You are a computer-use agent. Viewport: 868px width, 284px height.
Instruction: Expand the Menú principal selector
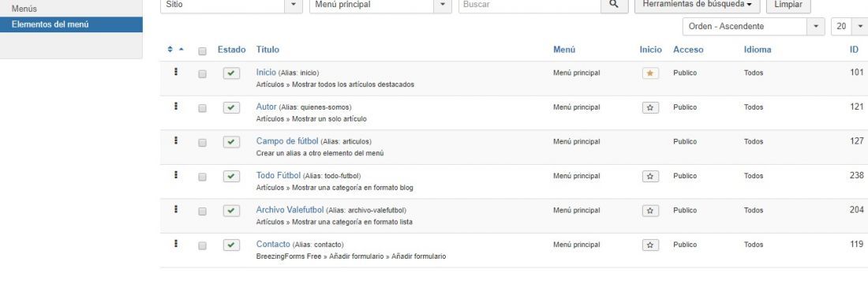[x=380, y=5]
